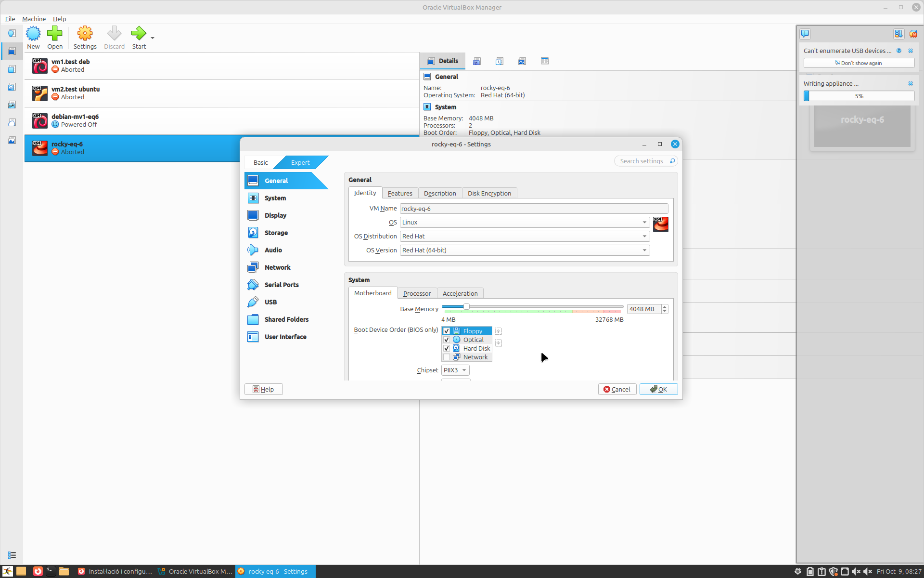Image resolution: width=924 pixels, height=578 pixels.
Task: Click the Writing appliance progress bar
Action: point(859,96)
